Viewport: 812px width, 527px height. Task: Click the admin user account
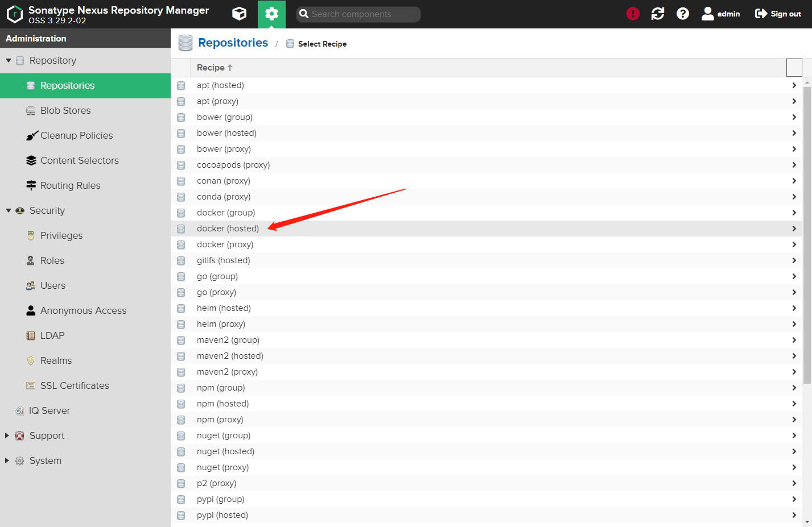click(x=721, y=14)
